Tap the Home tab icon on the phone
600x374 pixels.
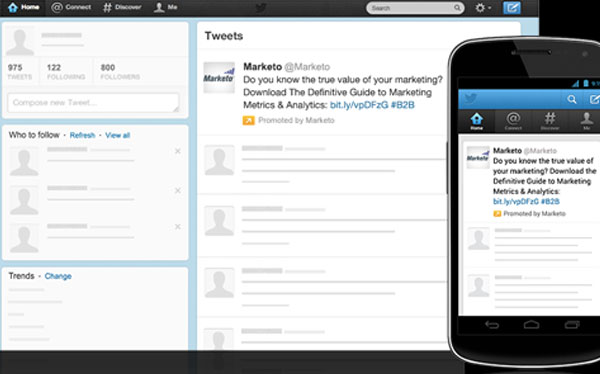click(476, 121)
